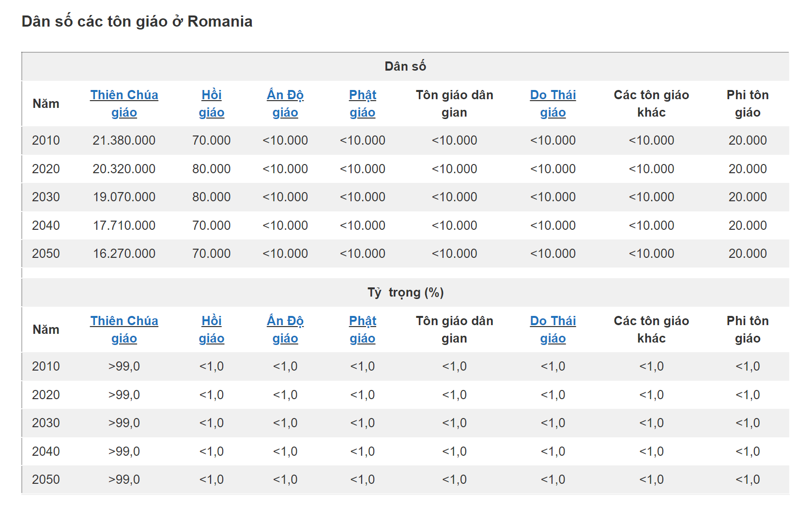The width and height of the screenshot is (812, 523).
Task: Select the 16.270.000 cell for 2050
Action: tap(124, 254)
